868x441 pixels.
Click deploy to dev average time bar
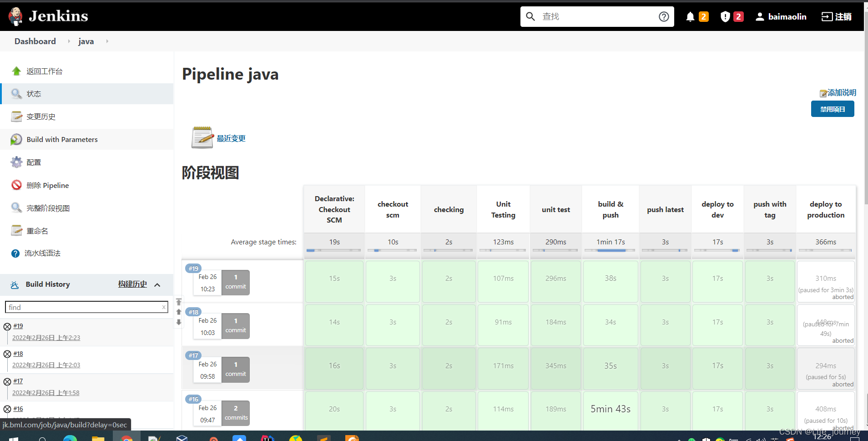click(717, 250)
